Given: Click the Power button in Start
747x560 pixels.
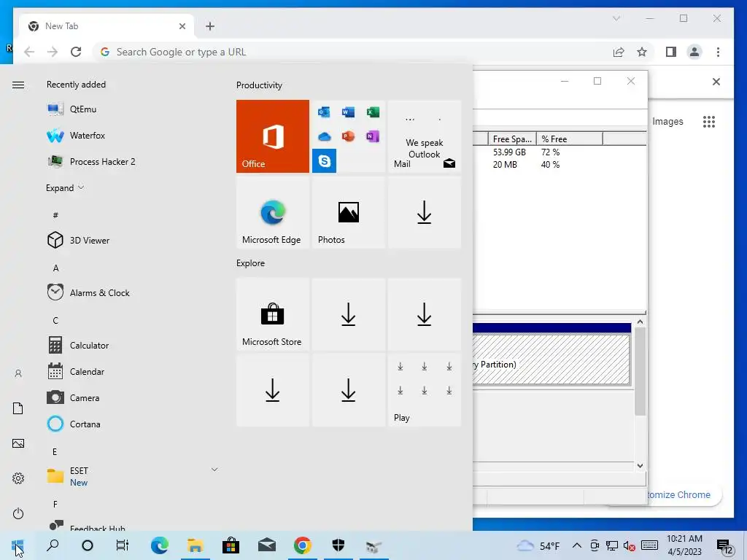Looking at the screenshot, I should [18, 513].
